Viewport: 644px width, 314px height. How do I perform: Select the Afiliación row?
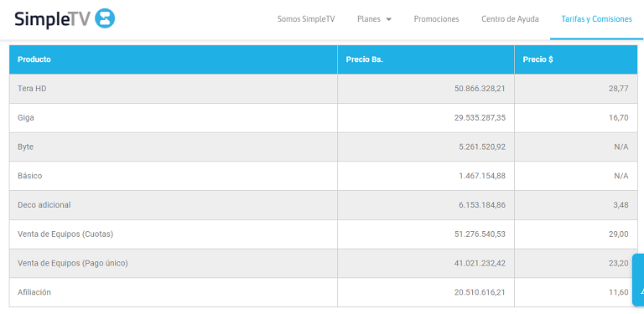323,292
